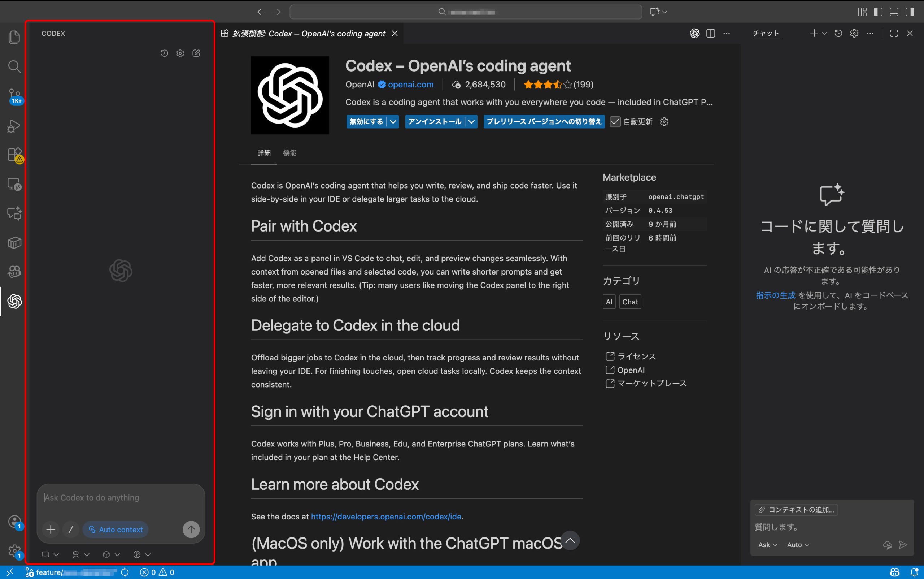Open the Ask mode dropdown in chat

coord(767,545)
